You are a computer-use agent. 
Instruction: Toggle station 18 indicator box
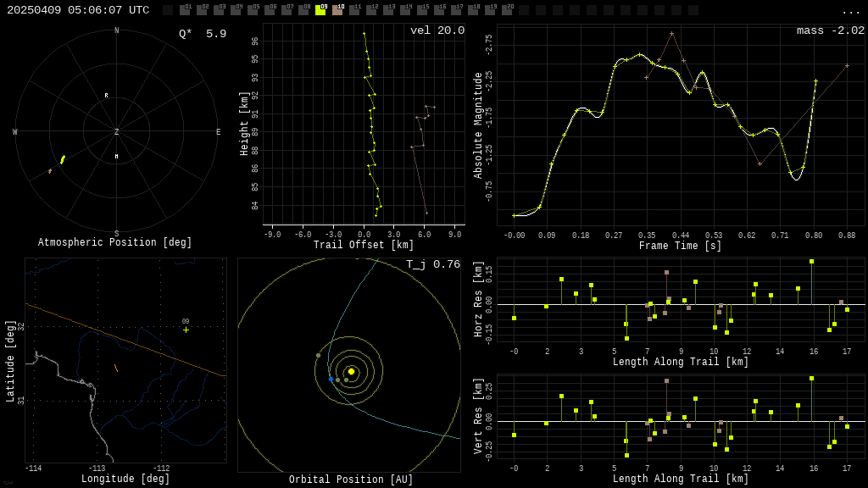coord(473,10)
